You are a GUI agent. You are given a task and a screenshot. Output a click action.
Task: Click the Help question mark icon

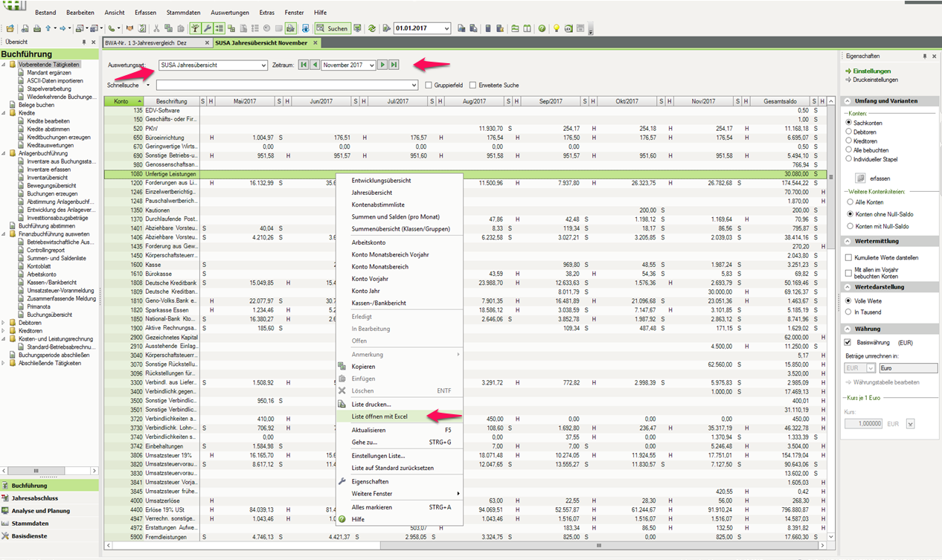542,28
